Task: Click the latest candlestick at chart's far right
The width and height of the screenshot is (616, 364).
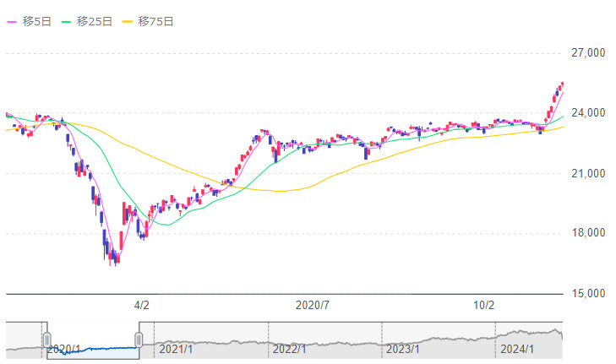Action: click(562, 84)
